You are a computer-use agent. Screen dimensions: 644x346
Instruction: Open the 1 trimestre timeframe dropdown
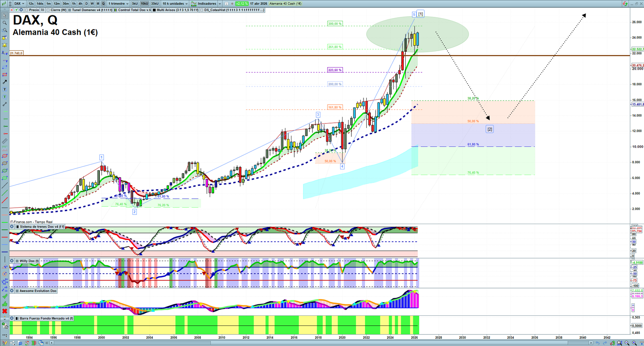click(x=118, y=4)
